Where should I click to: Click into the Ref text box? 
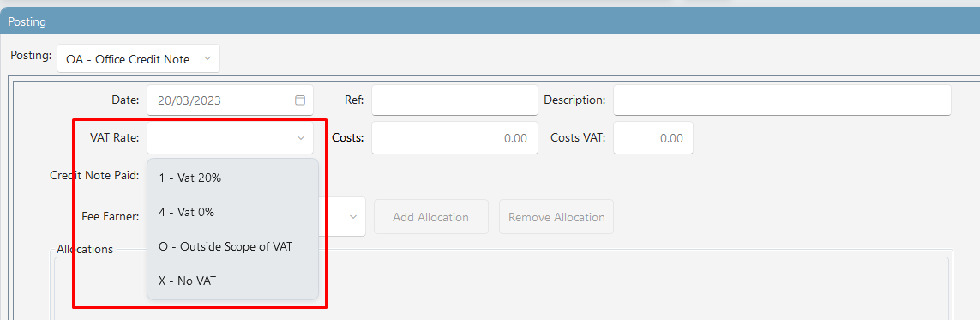pos(454,100)
